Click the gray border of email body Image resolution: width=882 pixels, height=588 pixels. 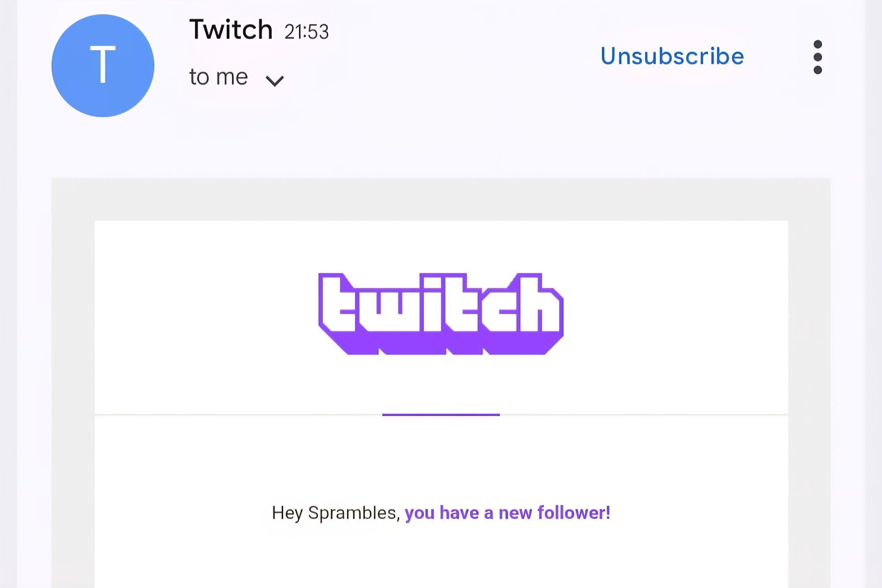(x=73, y=353)
